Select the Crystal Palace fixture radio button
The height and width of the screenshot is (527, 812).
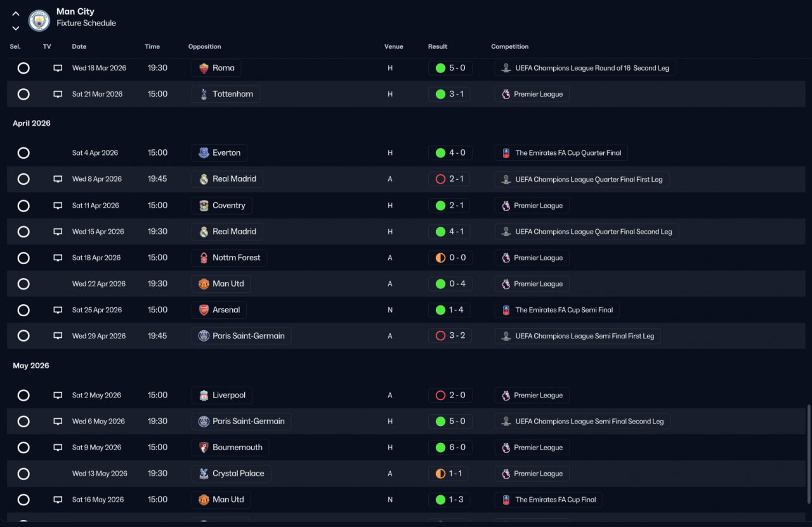(x=23, y=474)
